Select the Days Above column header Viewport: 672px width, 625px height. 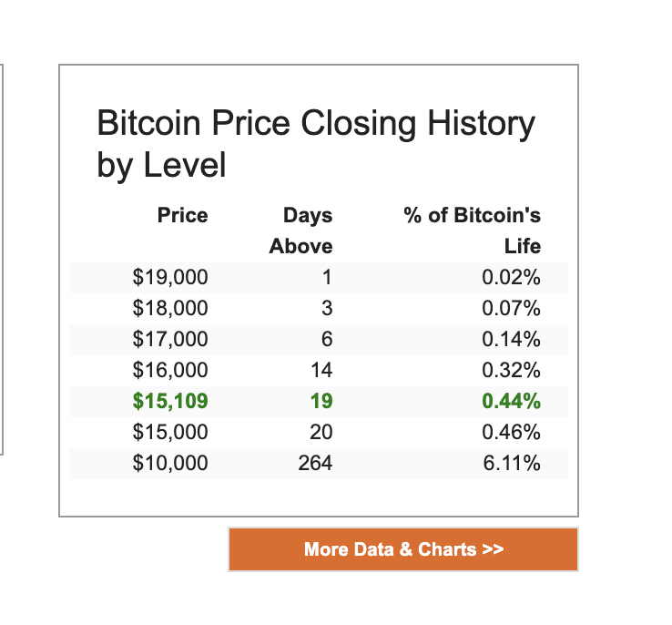click(x=300, y=231)
